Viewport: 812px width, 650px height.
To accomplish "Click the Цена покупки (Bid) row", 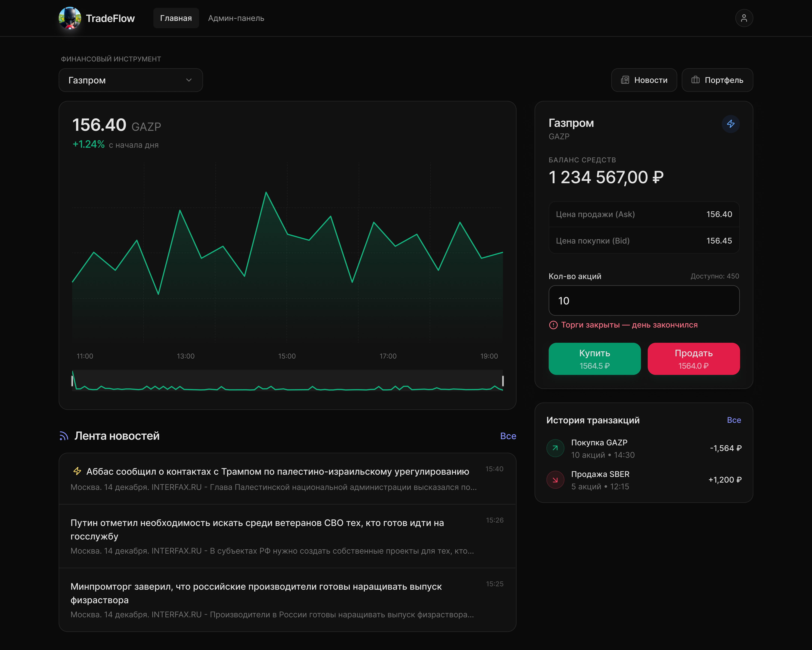I will point(644,240).
